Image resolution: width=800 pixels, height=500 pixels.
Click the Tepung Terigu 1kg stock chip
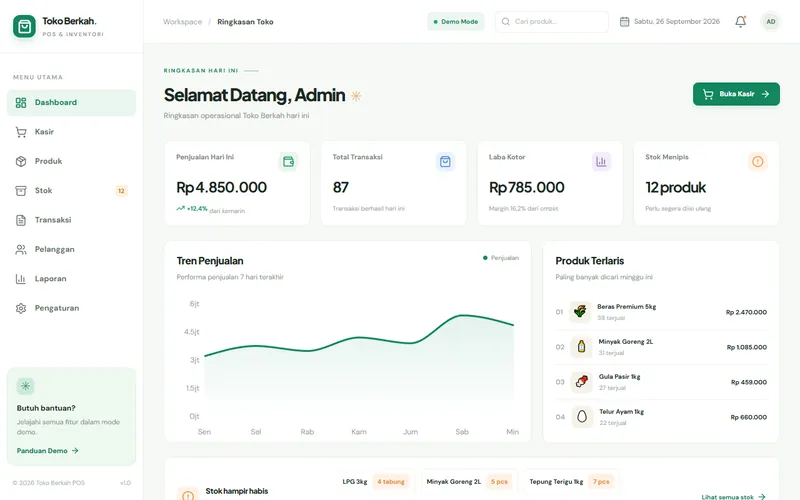pyautogui.click(x=571, y=482)
